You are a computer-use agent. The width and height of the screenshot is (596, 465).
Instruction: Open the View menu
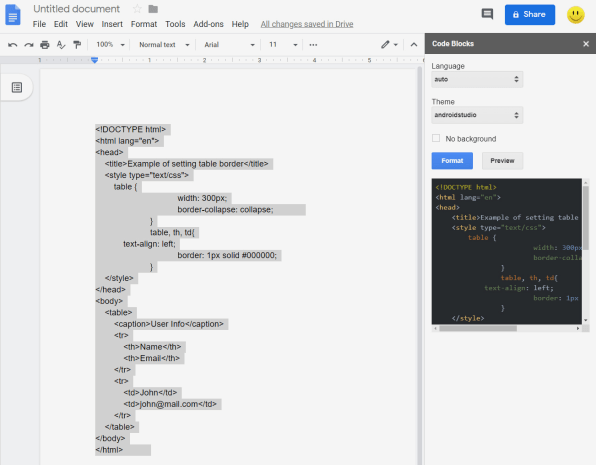click(x=84, y=24)
